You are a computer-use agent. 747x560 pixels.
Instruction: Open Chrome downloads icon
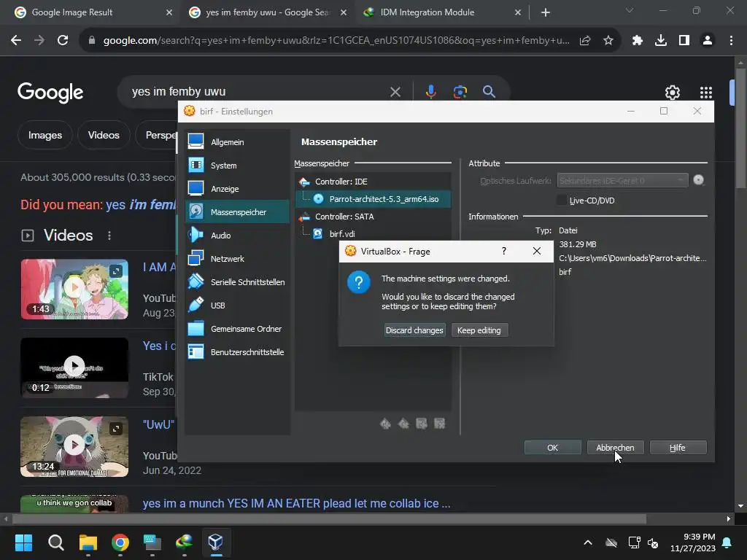[x=661, y=41]
